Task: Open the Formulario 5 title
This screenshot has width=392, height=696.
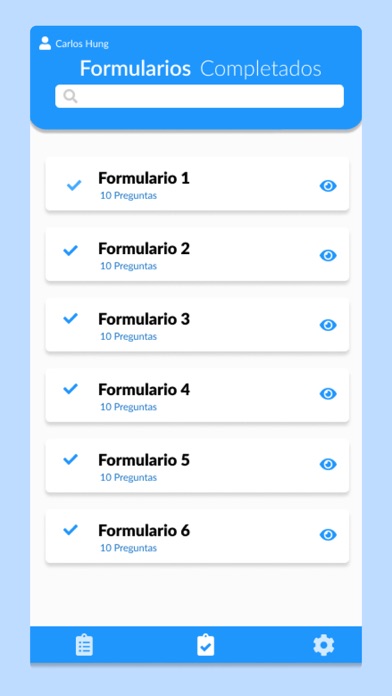Action: tap(144, 460)
